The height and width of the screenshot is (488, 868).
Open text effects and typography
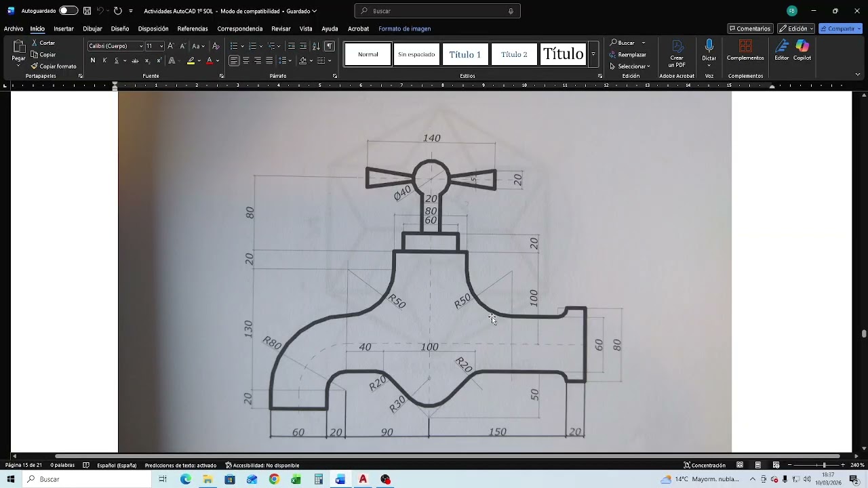[172, 60]
